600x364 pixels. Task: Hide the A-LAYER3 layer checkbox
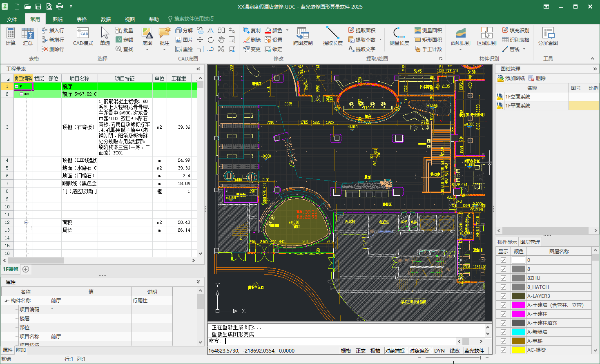coord(503,296)
